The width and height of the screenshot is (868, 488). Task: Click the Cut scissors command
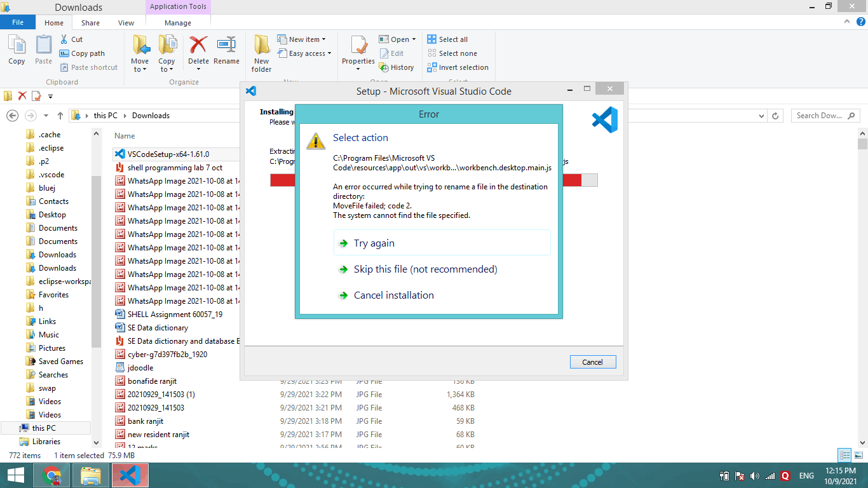click(x=71, y=39)
